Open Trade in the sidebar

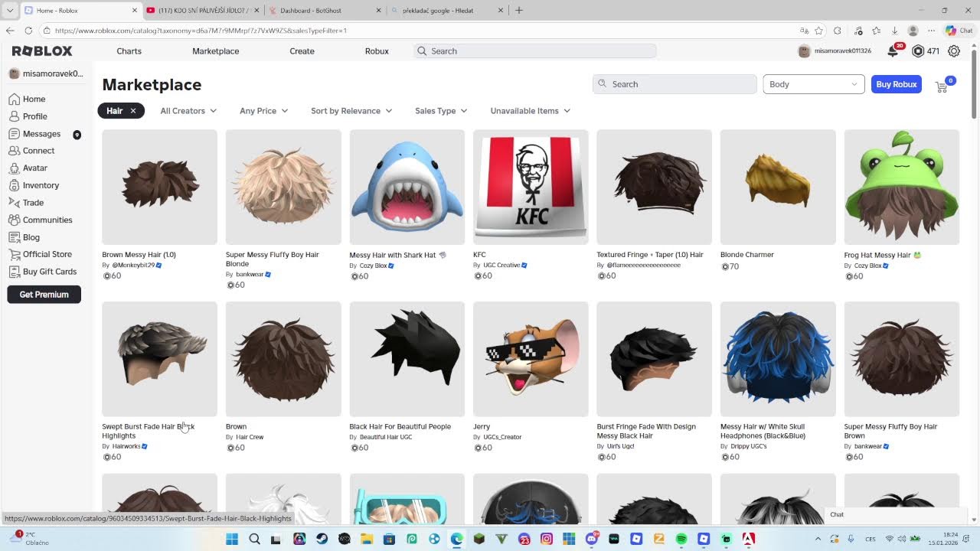26,203
